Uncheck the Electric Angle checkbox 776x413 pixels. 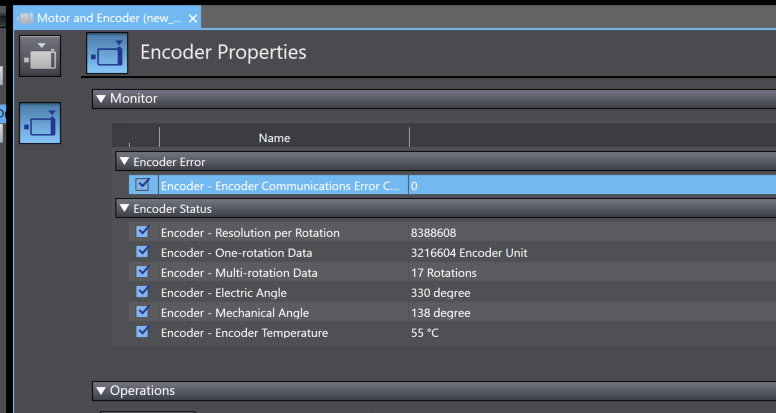click(x=142, y=292)
